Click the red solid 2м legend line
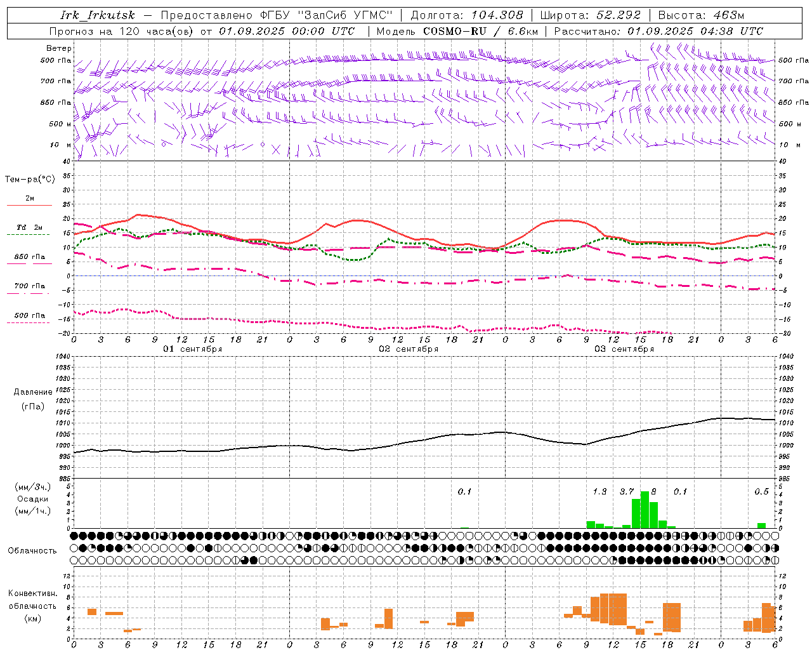812x650 pixels. [x=29, y=206]
